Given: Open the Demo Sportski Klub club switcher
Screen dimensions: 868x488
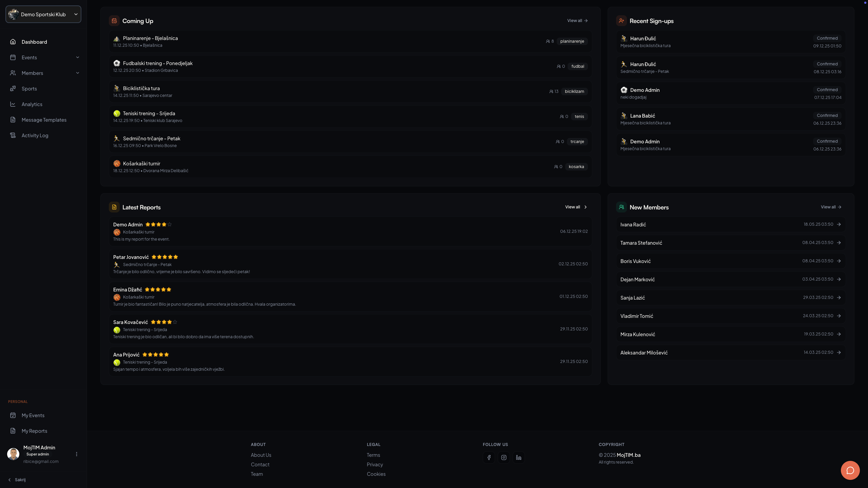Looking at the screenshot, I should pyautogui.click(x=43, y=14).
